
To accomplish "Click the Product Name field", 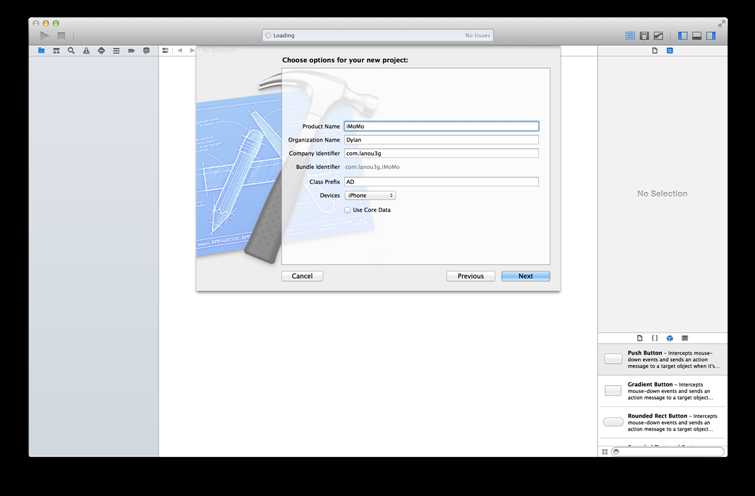I will [x=442, y=126].
